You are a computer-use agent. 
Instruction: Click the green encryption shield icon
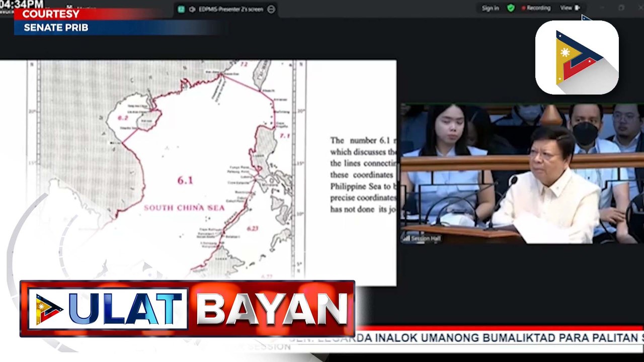[x=511, y=8]
